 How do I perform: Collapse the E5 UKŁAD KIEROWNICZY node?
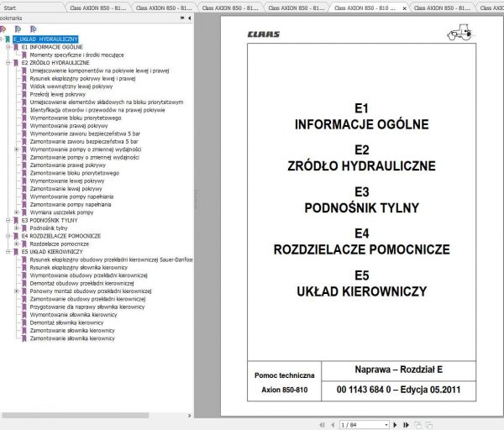[8, 252]
